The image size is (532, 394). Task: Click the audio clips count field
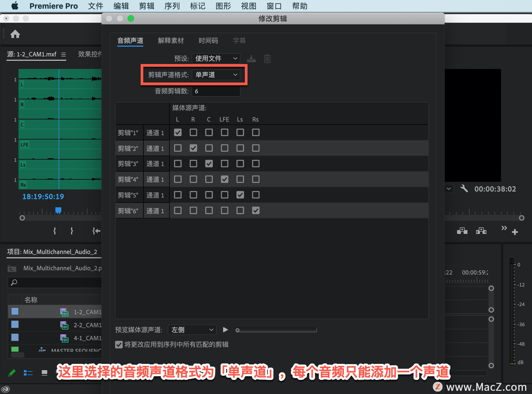216,91
